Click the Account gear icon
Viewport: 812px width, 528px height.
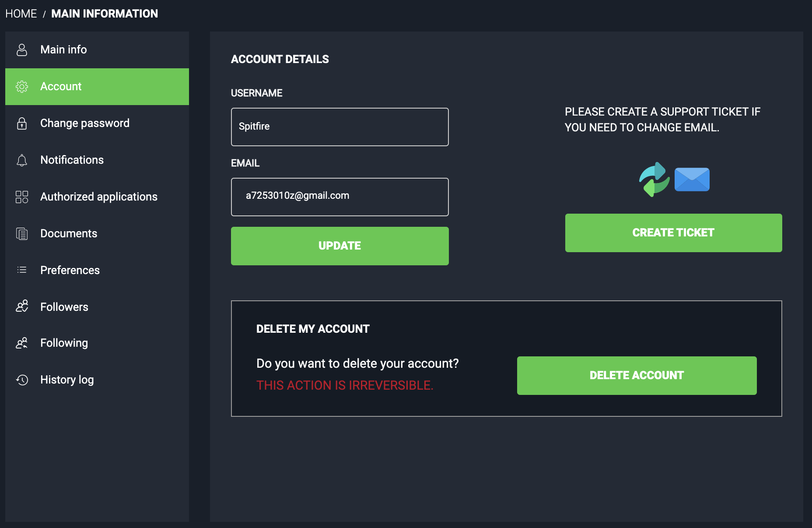(22, 87)
